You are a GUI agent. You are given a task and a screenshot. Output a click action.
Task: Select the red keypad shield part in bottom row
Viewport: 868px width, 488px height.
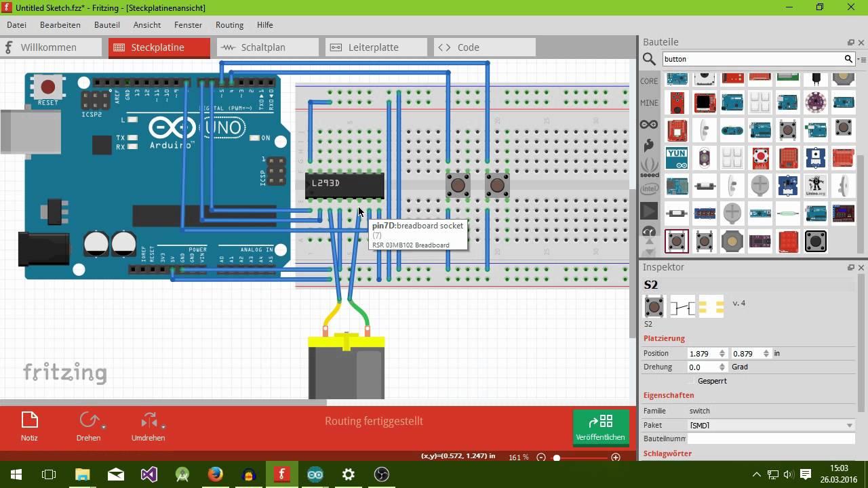[x=788, y=241]
